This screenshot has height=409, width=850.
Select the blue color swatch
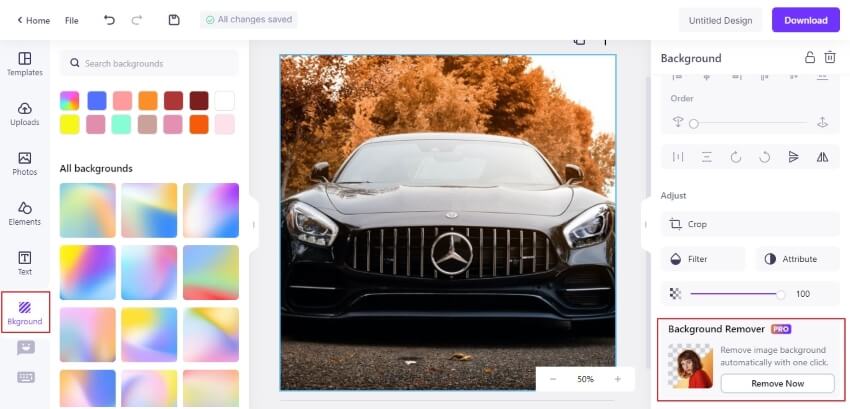(97, 101)
